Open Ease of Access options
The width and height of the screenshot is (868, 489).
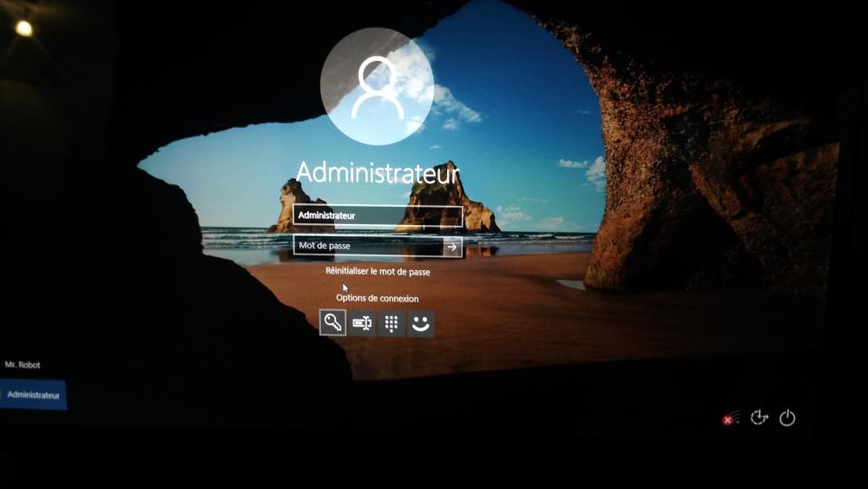(759, 417)
